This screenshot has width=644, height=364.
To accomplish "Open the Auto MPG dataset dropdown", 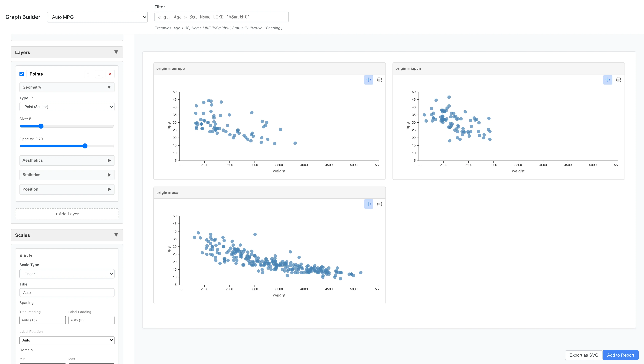I will (x=97, y=17).
